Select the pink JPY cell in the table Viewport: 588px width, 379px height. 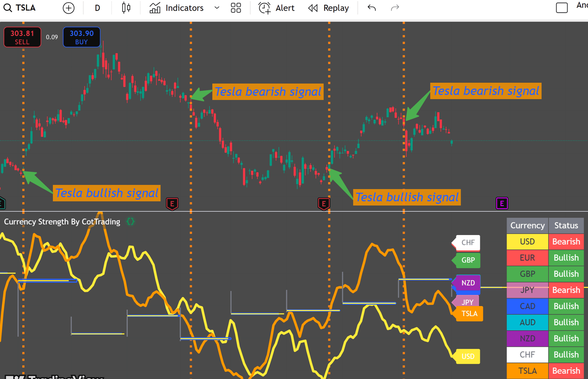(527, 290)
